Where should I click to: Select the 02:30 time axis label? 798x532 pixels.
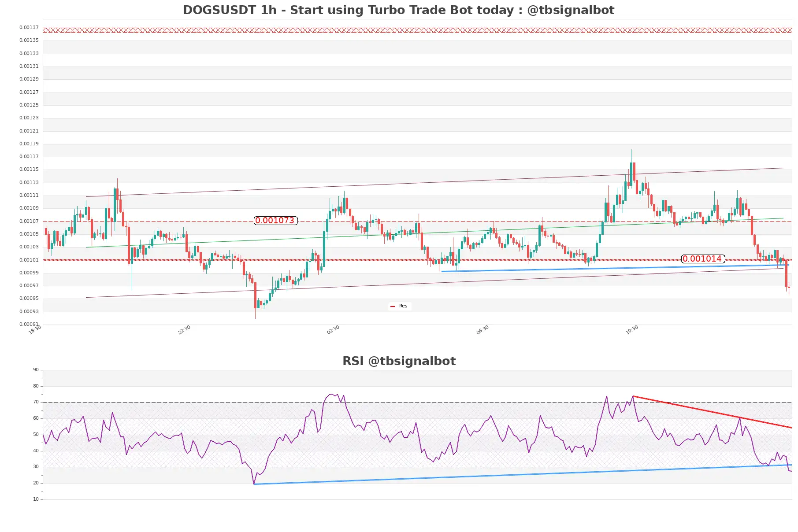[333, 330]
